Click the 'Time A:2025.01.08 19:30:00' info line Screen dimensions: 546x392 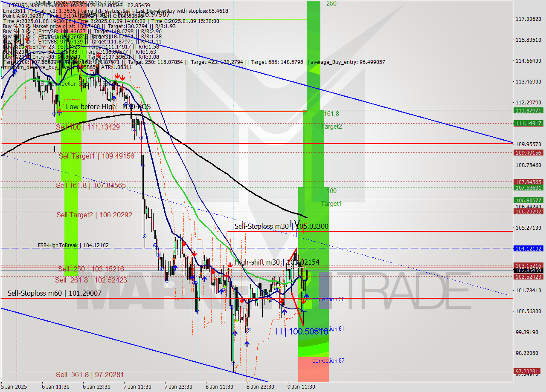(38, 21)
